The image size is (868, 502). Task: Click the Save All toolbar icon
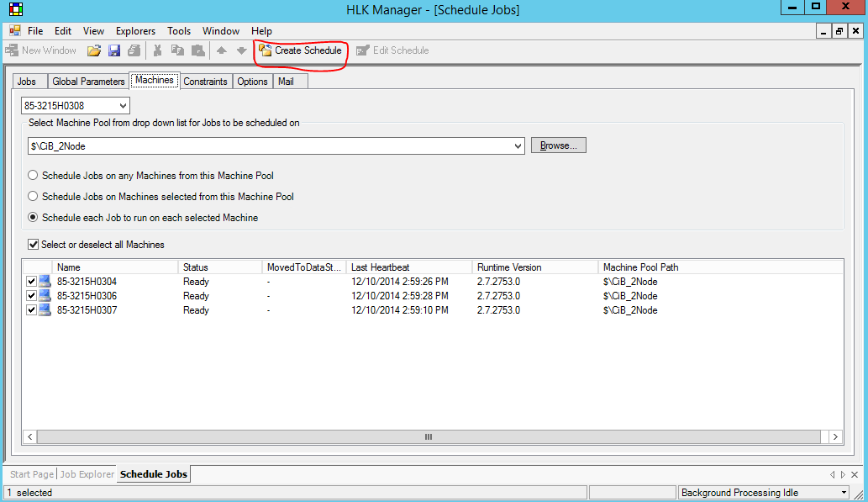(134, 50)
